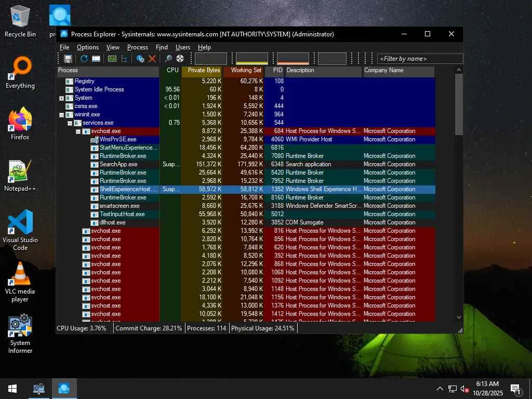532x399 pixels.
Task: Click Process Explorer taskbar button
Action: point(64,389)
